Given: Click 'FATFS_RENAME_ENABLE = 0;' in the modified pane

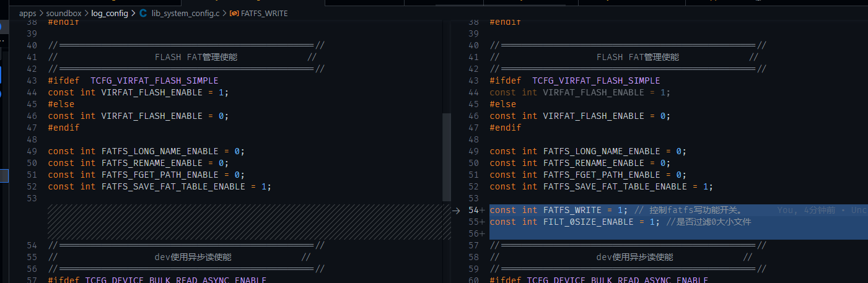Looking at the screenshot, I should pos(607,163).
